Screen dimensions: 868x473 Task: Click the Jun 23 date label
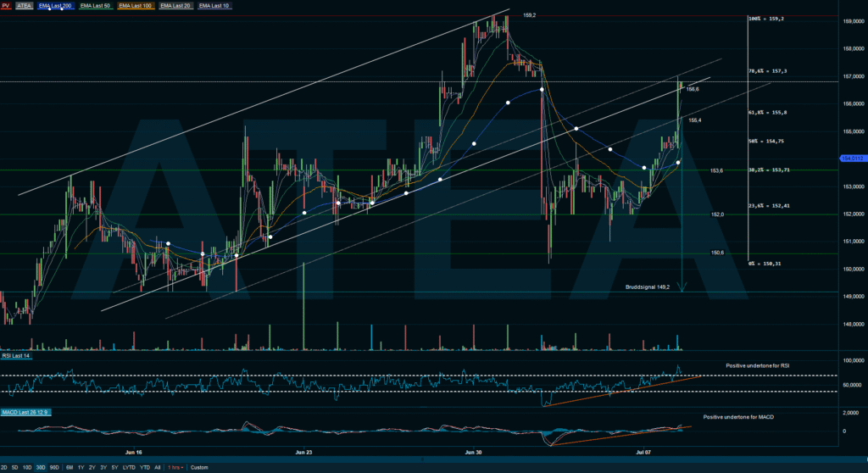click(x=304, y=453)
